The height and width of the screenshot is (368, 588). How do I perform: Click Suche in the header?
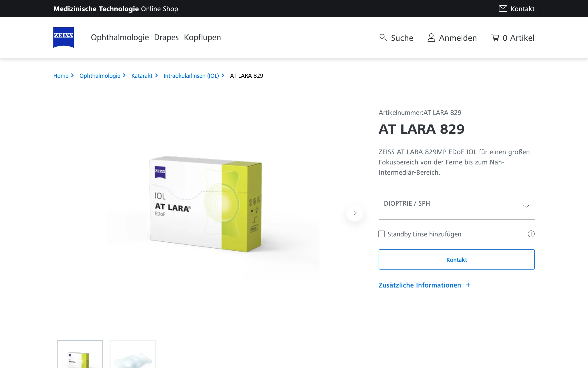pyautogui.click(x=396, y=38)
